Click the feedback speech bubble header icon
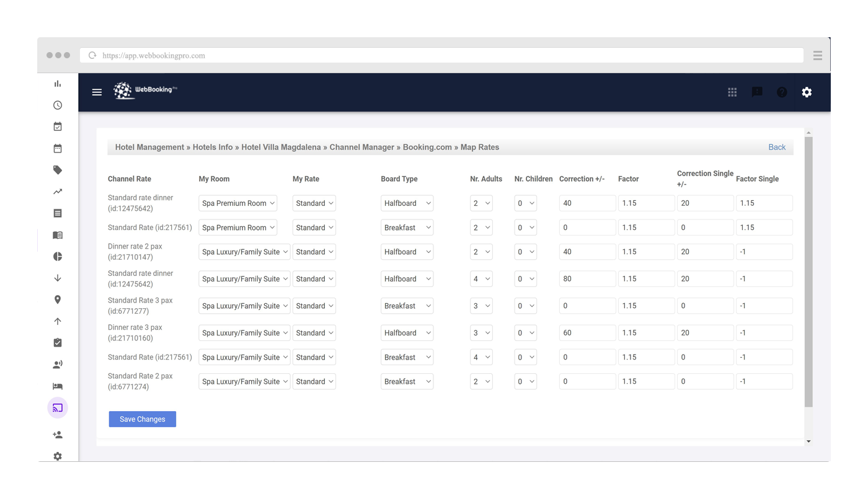 click(x=757, y=92)
